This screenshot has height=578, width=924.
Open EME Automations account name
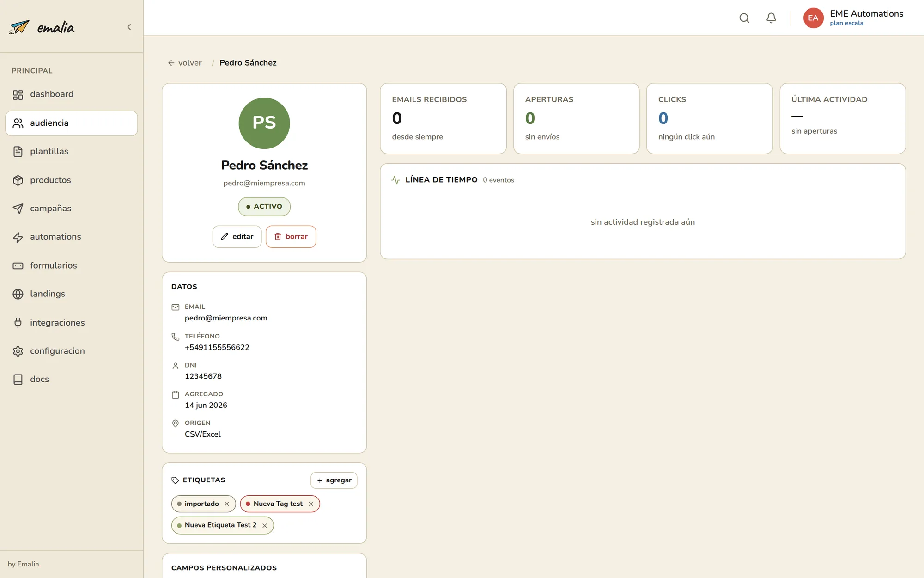tap(866, 13)
